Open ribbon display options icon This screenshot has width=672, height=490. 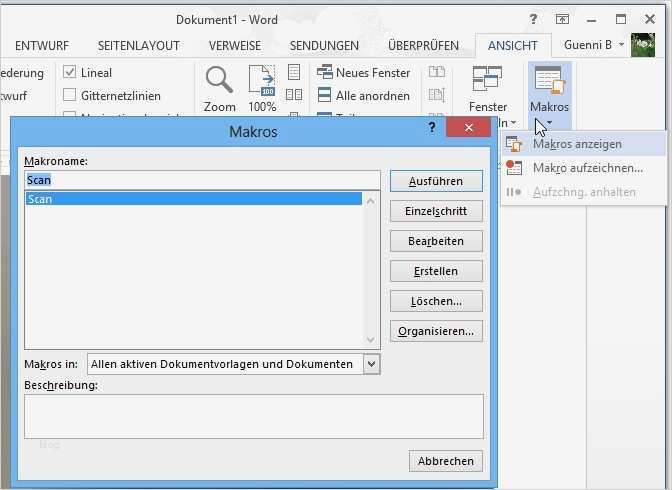click(562, 19)
